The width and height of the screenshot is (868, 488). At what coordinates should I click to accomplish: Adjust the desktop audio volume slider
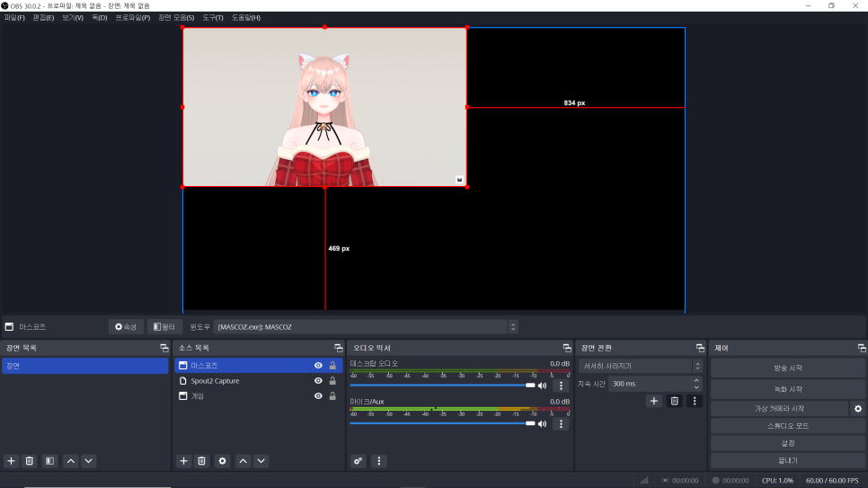coord(442,386)
